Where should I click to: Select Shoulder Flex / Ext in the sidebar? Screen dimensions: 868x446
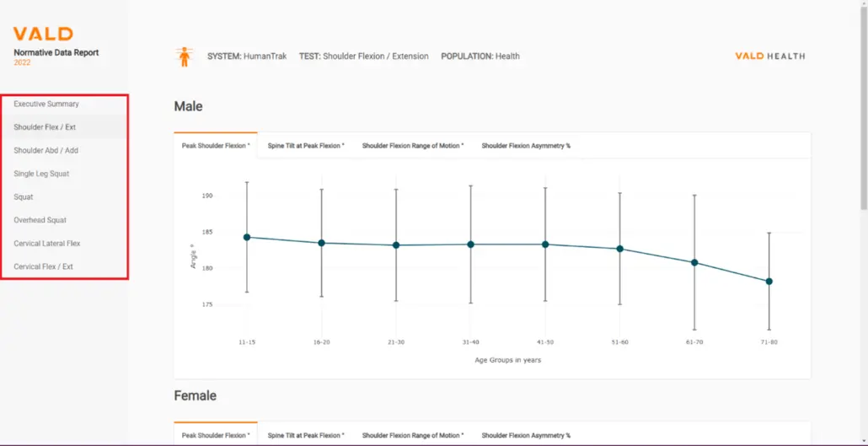[45, 127]
